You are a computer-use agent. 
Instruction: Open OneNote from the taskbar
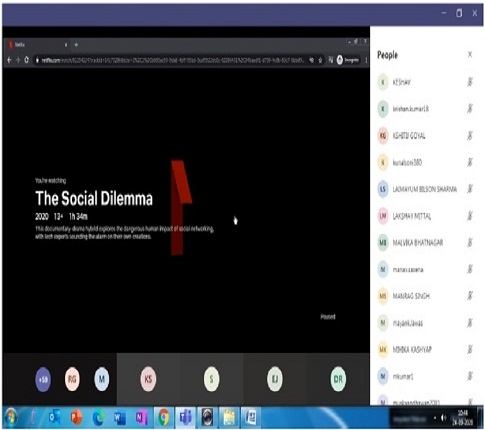[142, 417]
